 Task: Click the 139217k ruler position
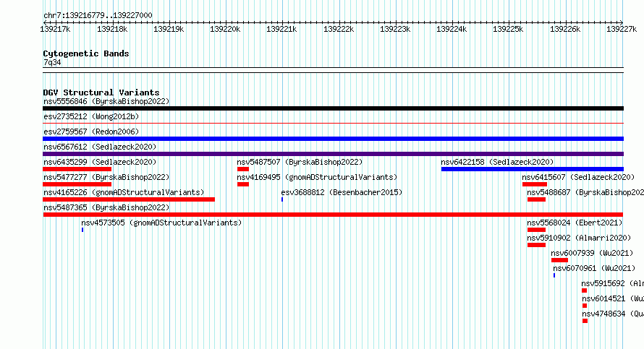pyautogui.click(x=56, y=29)
